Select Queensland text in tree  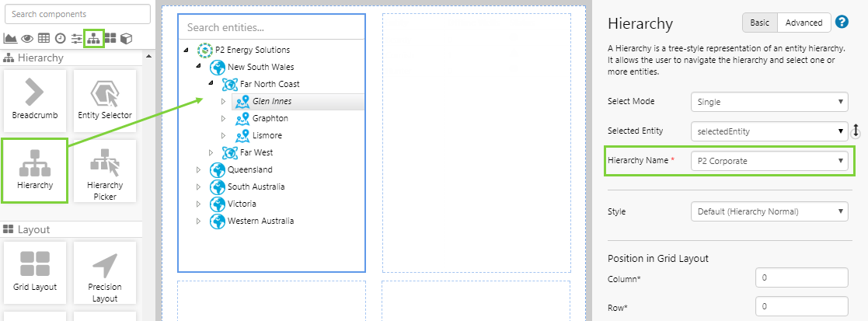(x=250, y=170)
